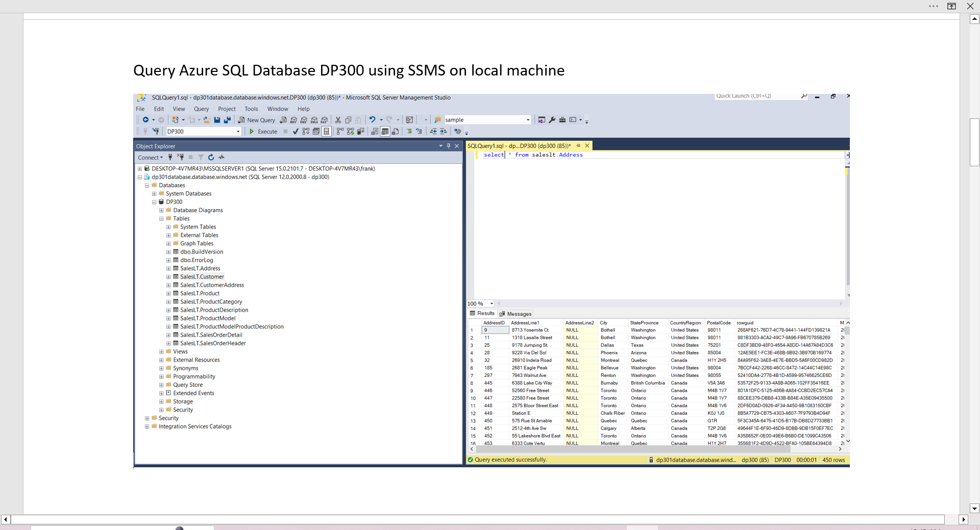Screen dimensions: 980x530
Task: Click Object Explorer Connect plug icon
Action: [170, 157]
